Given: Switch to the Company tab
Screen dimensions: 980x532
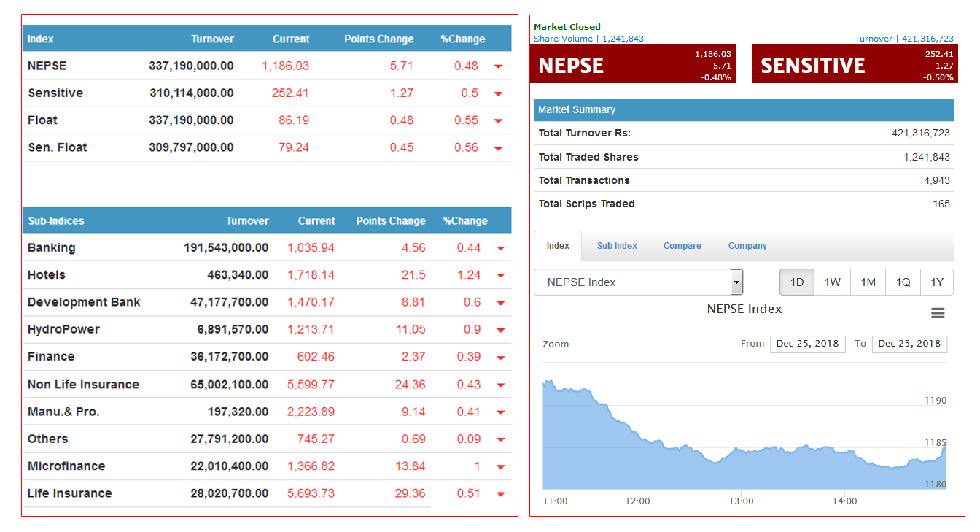Looking at the screenshot, I should pos(747,246).
